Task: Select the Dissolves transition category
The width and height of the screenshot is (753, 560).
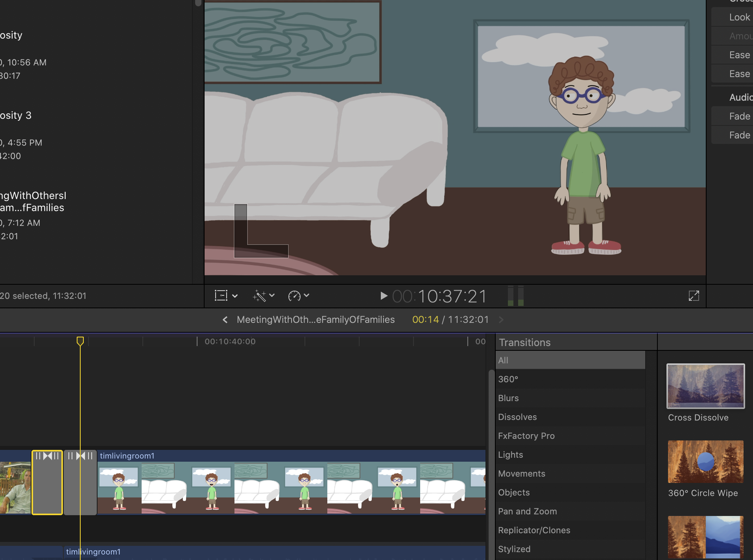Action: (x=517, y=417)
